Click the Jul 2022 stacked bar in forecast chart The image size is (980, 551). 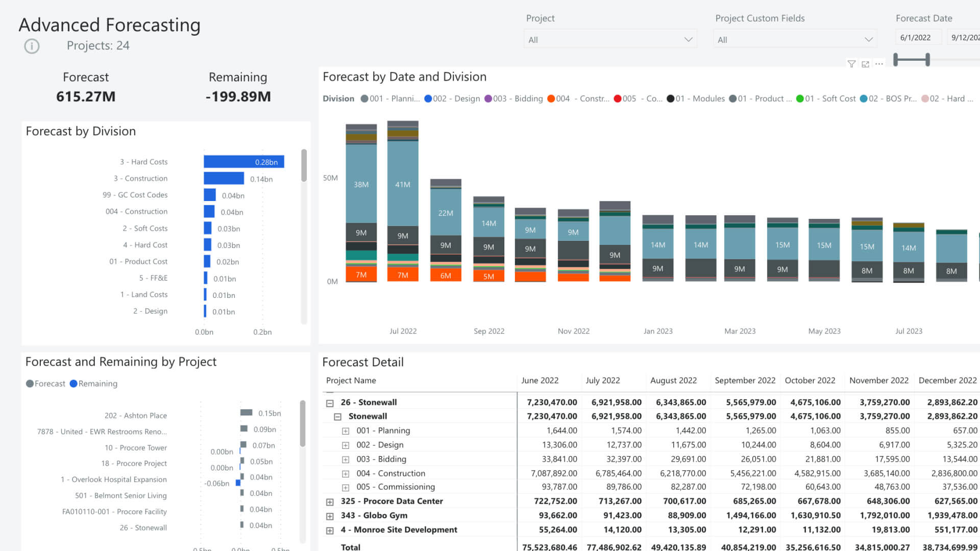403,202
